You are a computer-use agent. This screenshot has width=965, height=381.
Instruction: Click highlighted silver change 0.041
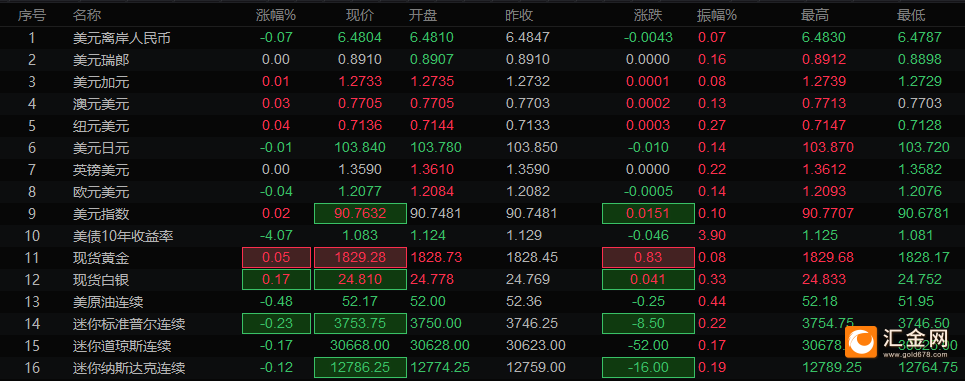click(648, 280)
